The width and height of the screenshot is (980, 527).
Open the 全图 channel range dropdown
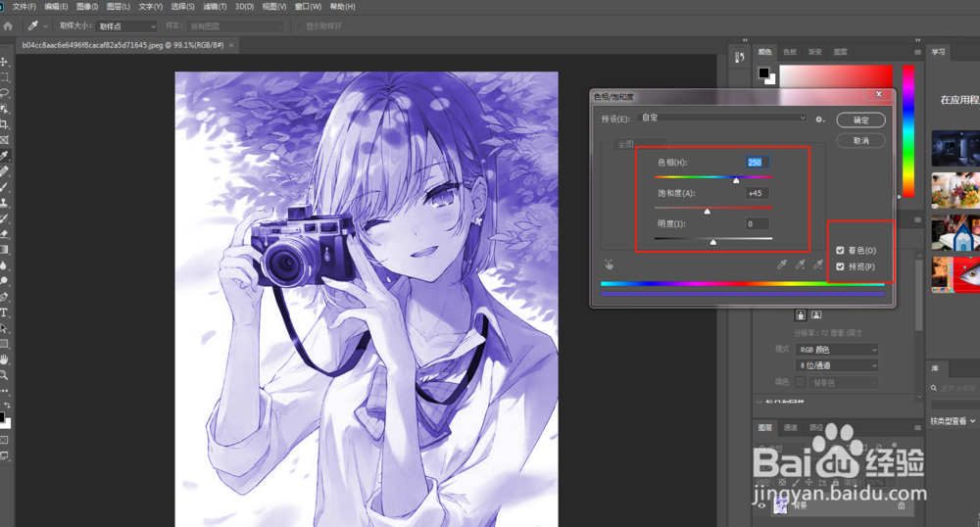click(639, 144)
